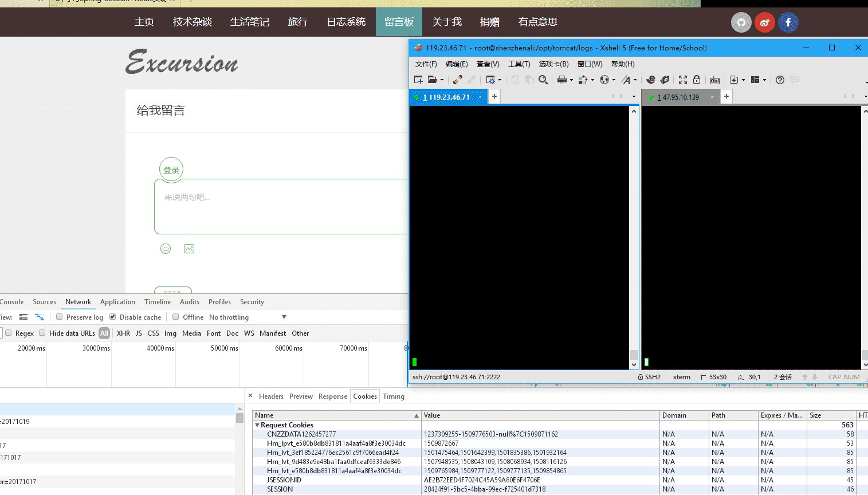Switch to the Headers tab
Image resolution: width=868 pixels, height=495 pixels.
click(x=271, y=396)
